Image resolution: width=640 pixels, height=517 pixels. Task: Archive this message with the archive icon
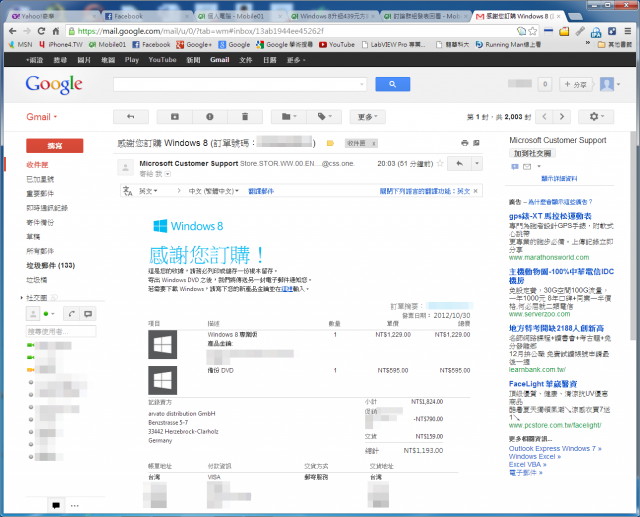coord(175,117)
